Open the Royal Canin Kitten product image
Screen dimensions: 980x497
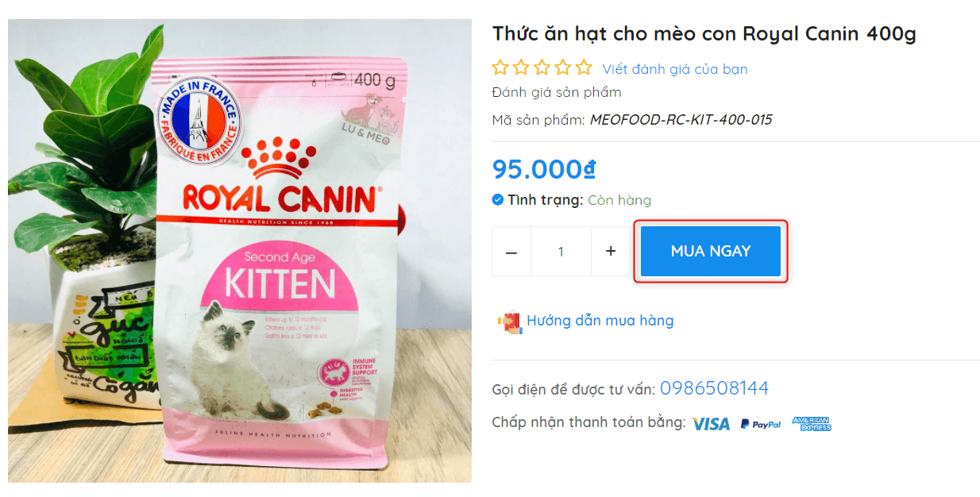240,251
